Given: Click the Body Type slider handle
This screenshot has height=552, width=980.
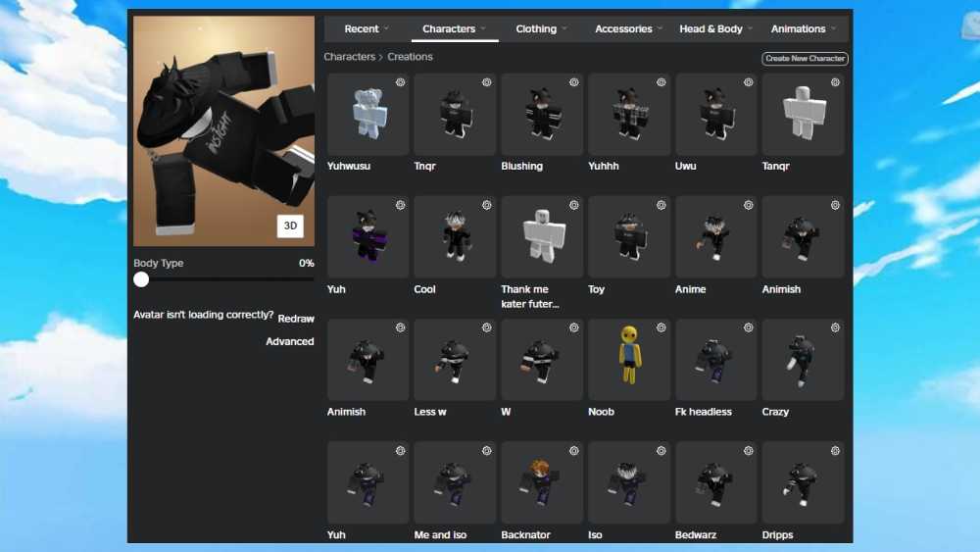Looking at the screenshot, I should click(x=141, y=279).
